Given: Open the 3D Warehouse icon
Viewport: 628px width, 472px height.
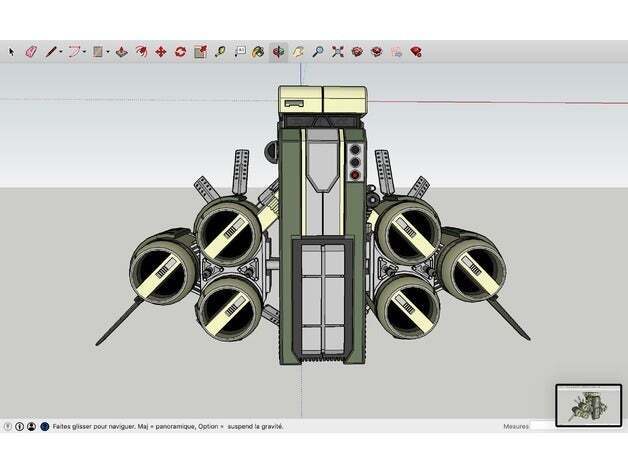Looking at the screenshot, I should [357, 52].
